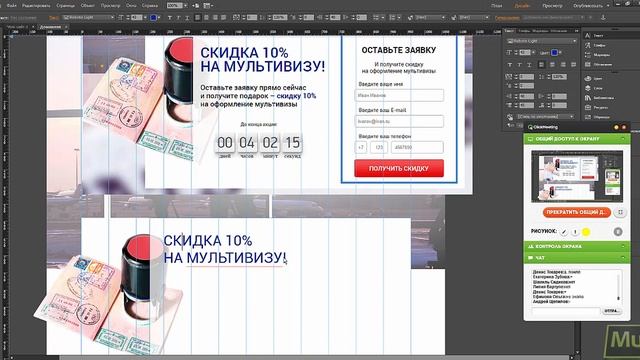Align text left in the top toolbar
The width and height of the screenshot is (640, 360).
pyautogui.click(x=198, y=18)
